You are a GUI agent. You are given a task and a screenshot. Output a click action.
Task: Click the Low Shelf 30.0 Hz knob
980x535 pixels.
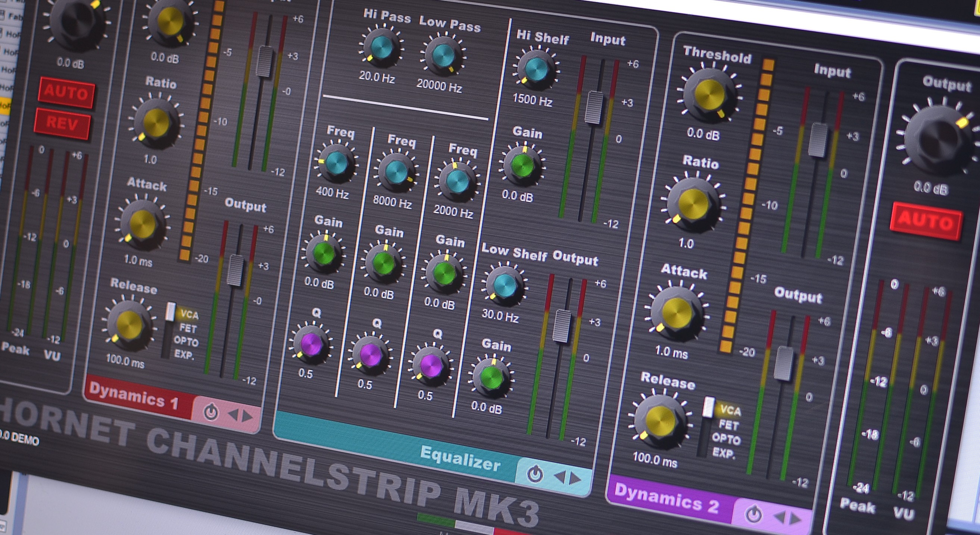tap(506, 285)
